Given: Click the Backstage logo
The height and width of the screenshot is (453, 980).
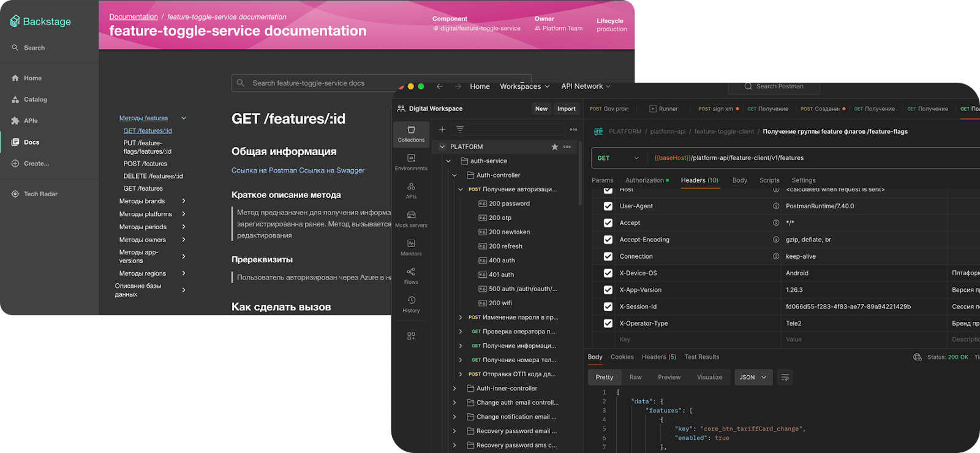Looking at the screenshot, I should click(40, 21).
